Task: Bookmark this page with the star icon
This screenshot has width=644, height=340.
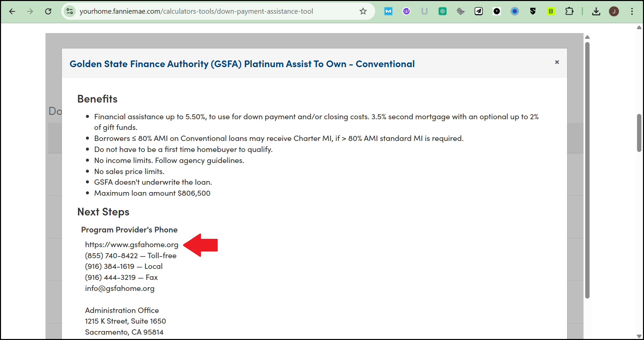Action: [363, 11]
